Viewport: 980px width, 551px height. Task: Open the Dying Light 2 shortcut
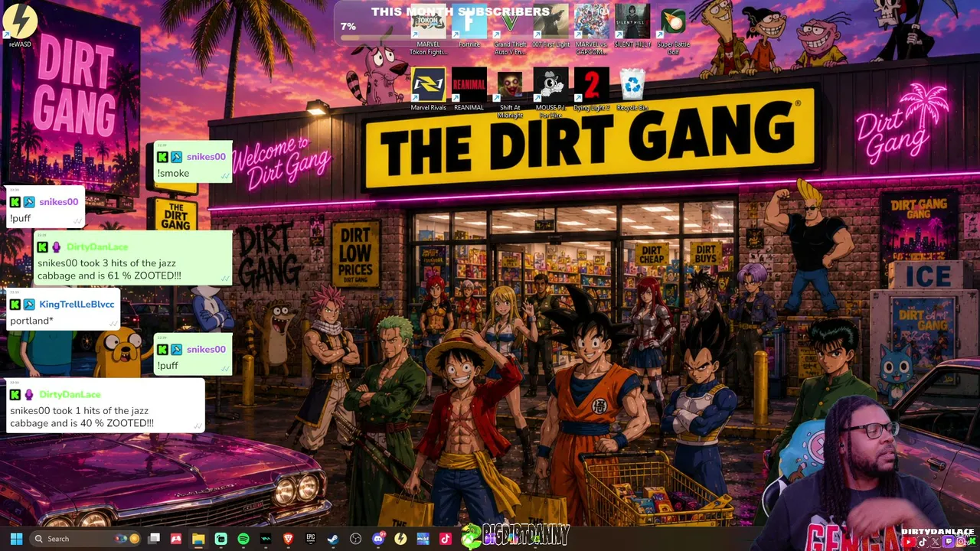[592, 90]
